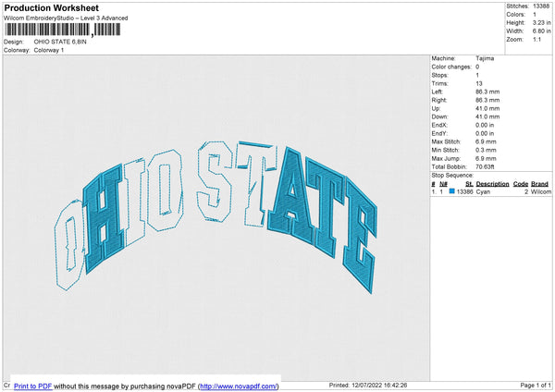Image resolution: width=555 pixels, height=392 pixels.
Task: Open the novapdf.com URL link
Action: point(239,386)
